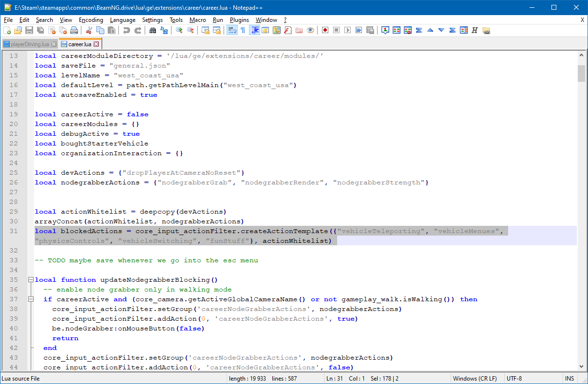The image size is (588, 384).
Task: Open the Function List panel icon
Action: pos(288,30)
